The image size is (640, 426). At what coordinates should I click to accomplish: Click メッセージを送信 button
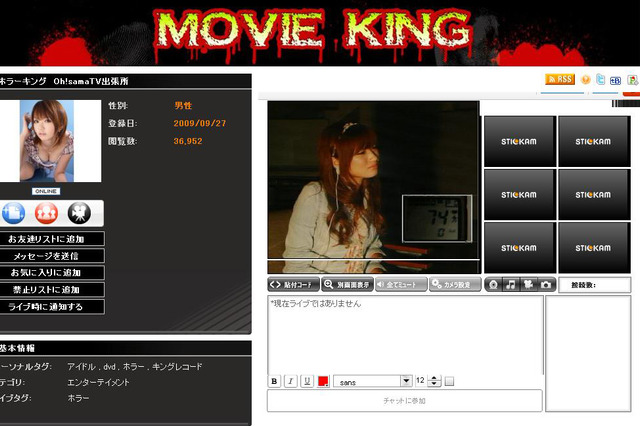point(52,256)
